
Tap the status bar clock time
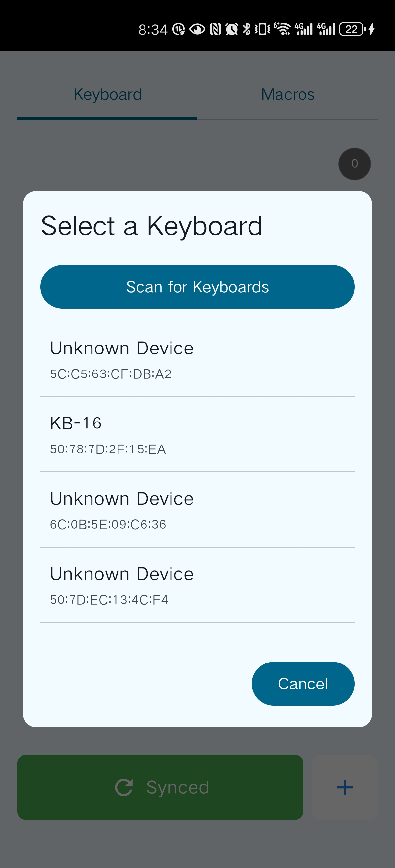152,30
